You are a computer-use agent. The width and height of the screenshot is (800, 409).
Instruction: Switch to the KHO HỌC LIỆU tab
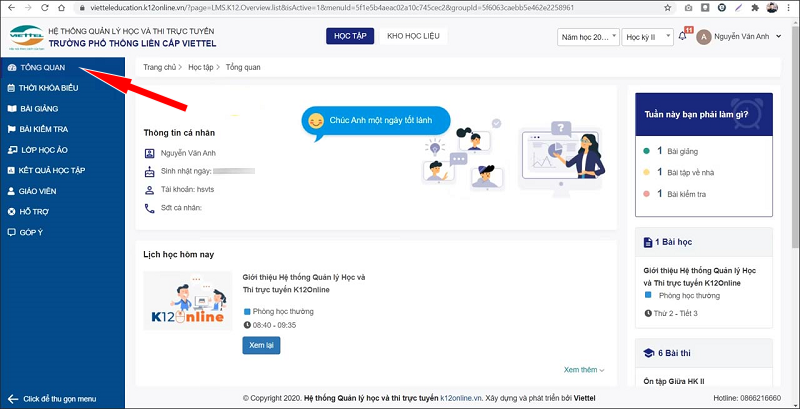[x=414, y=37]
